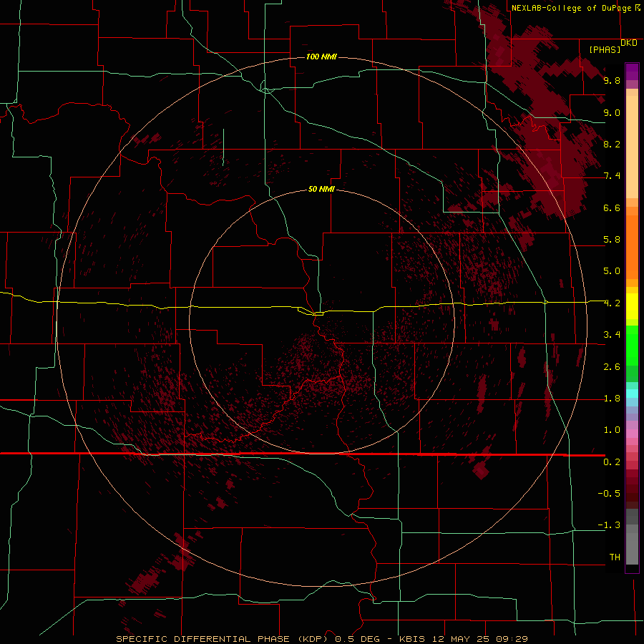Click the 5.0 color scale value
The width and height of the screenshot is (644, 644).
point(612,271)
